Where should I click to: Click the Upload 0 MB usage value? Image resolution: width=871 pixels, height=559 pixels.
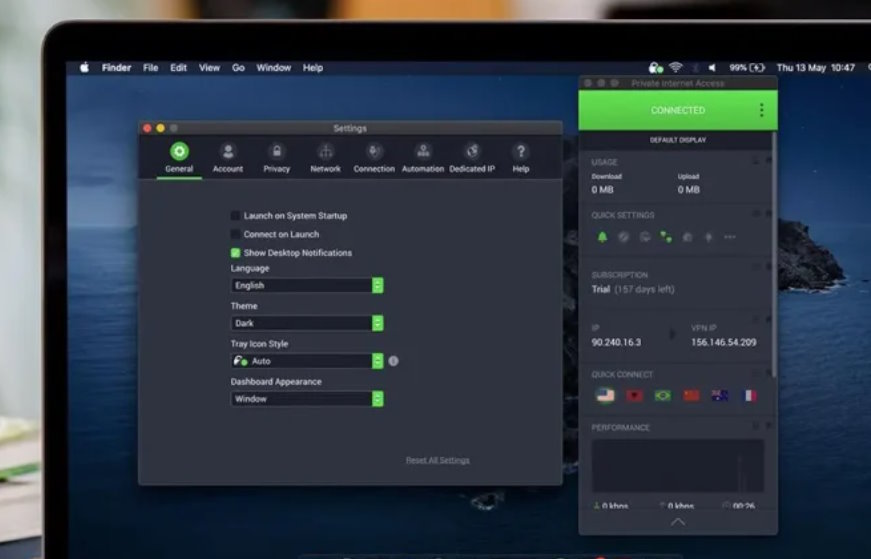click(688, 189)
